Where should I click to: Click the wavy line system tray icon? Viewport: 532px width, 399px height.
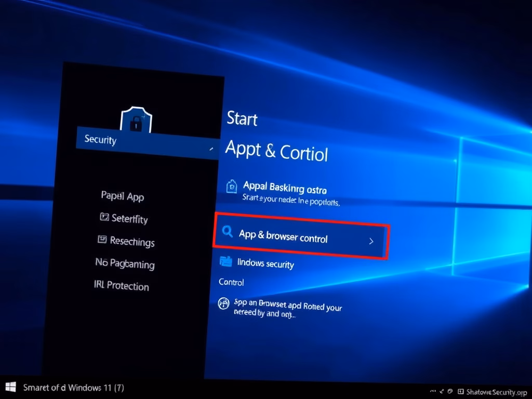point(433,391)
